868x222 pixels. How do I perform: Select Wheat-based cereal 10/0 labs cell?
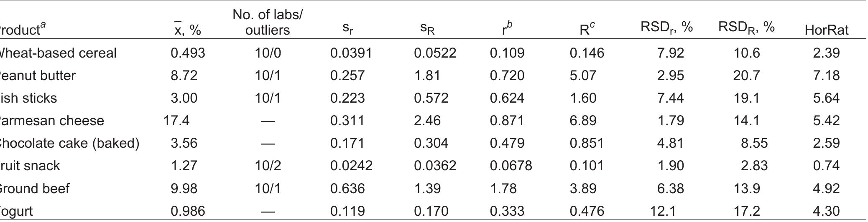pos(268,53)
